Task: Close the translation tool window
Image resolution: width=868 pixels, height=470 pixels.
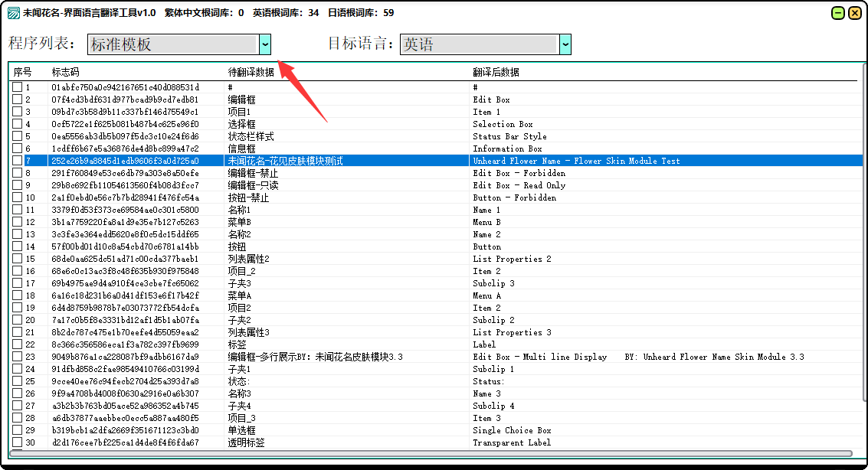Action: pos(854,13)
